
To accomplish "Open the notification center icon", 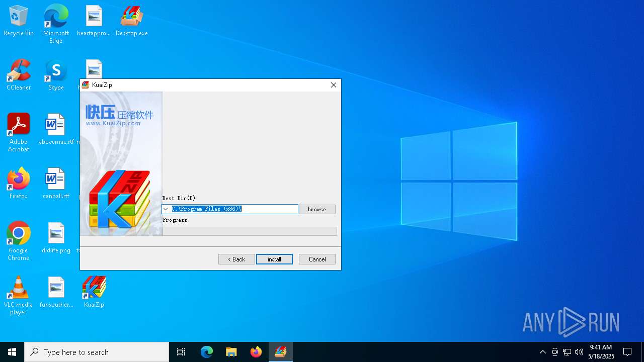I will [x=627, y=352].
